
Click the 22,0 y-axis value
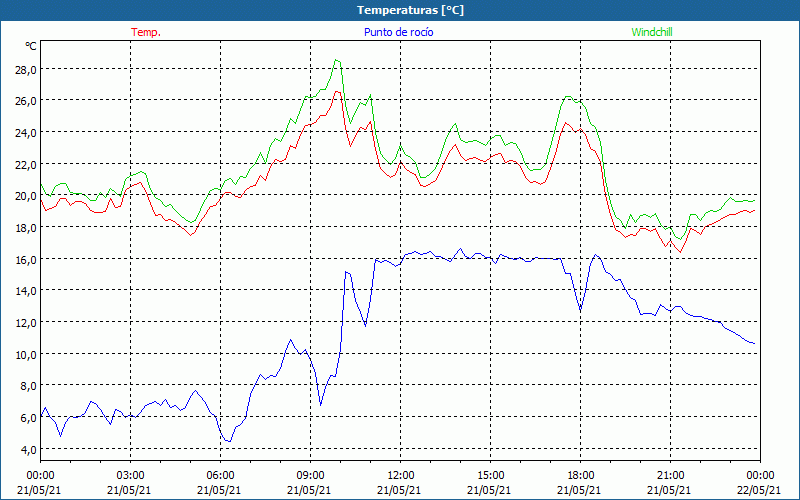click(x=25, y=165)
